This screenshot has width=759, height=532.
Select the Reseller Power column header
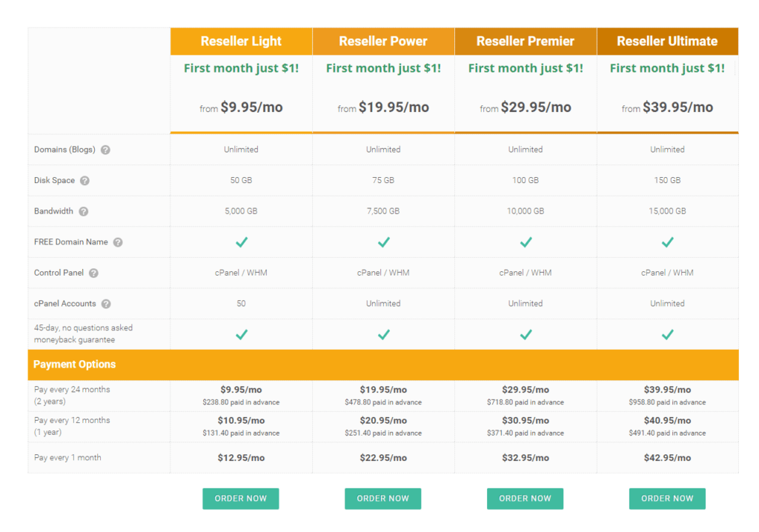pos(383,41)
